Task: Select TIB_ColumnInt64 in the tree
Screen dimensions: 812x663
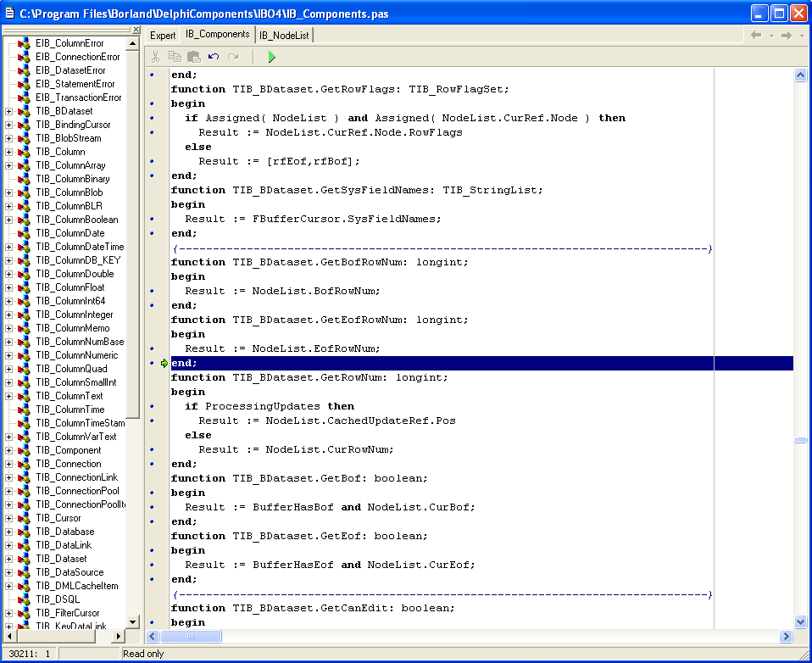Action: point(70,301)
